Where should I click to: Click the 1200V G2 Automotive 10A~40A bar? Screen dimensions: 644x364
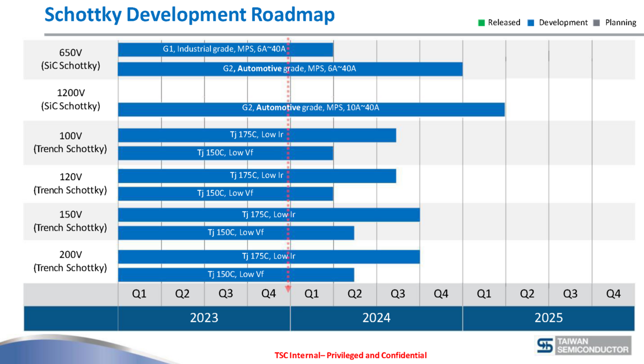tap(311, 108)
